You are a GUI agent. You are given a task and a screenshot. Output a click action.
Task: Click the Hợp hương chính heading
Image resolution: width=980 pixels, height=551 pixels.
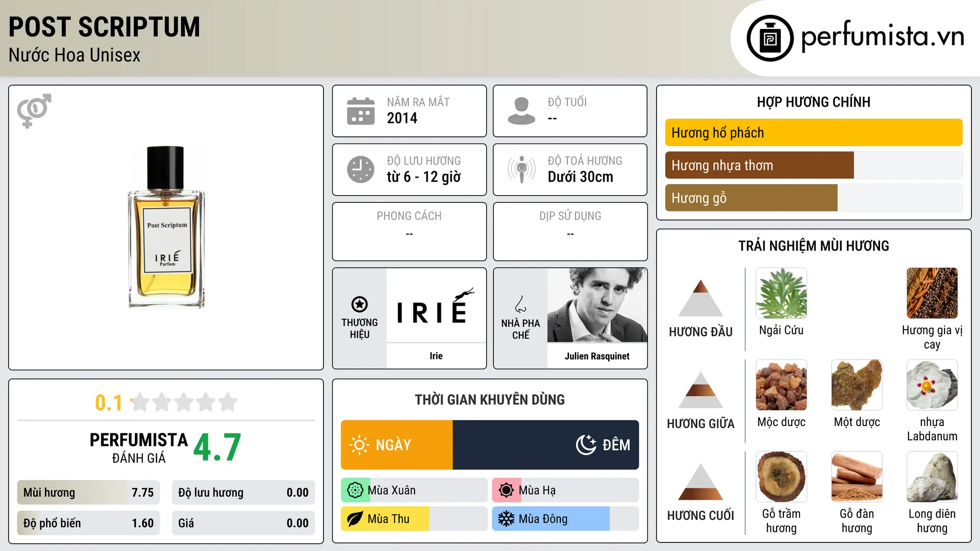click(x=813, y=102)
